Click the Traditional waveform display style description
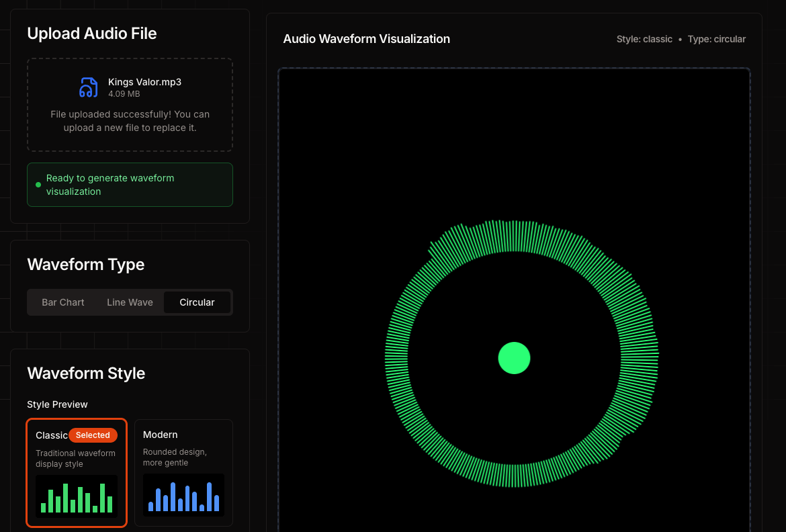This screenshot has height=532, width=786. pyautogui.click(x=76, y=458)
